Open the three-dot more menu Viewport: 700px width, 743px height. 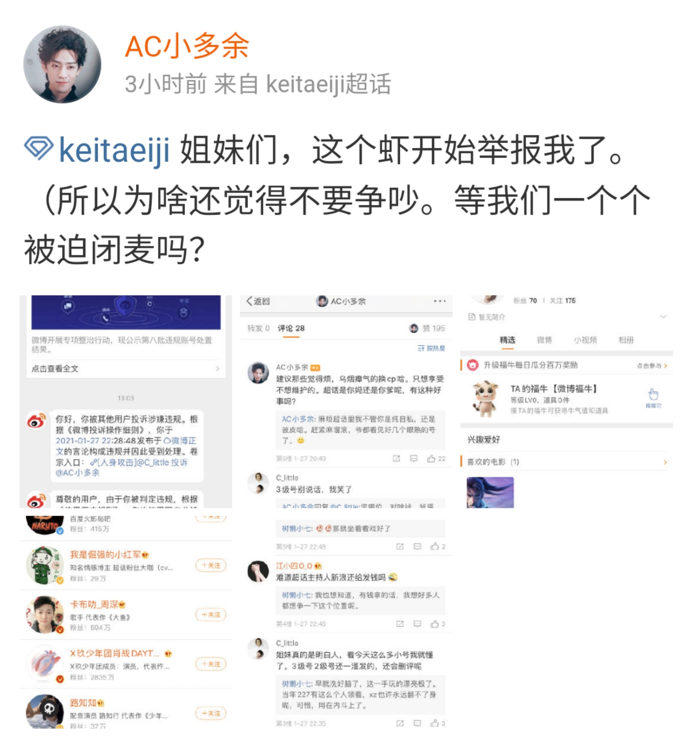pyautogui.click(x=440, y=301)
